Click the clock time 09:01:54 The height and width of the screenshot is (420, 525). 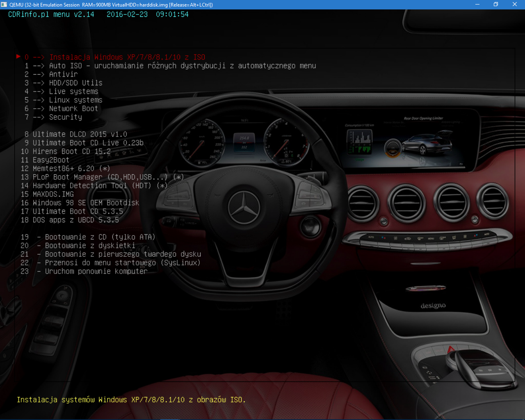pos(172,14)
